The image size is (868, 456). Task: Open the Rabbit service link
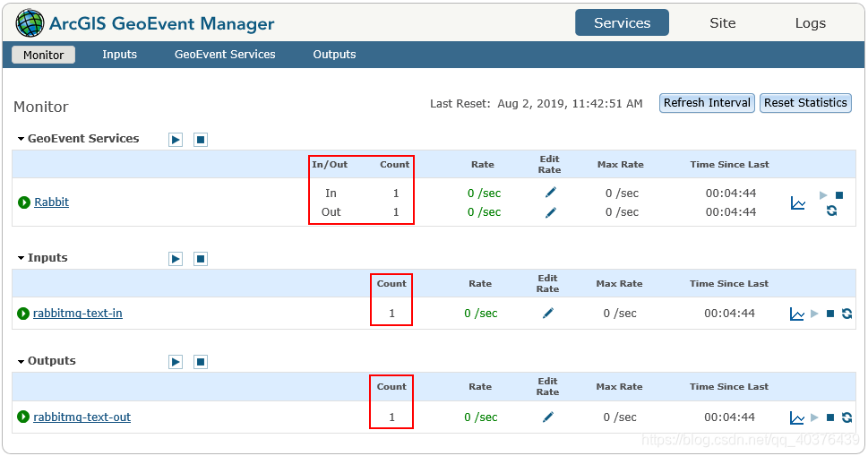(51, 202)
